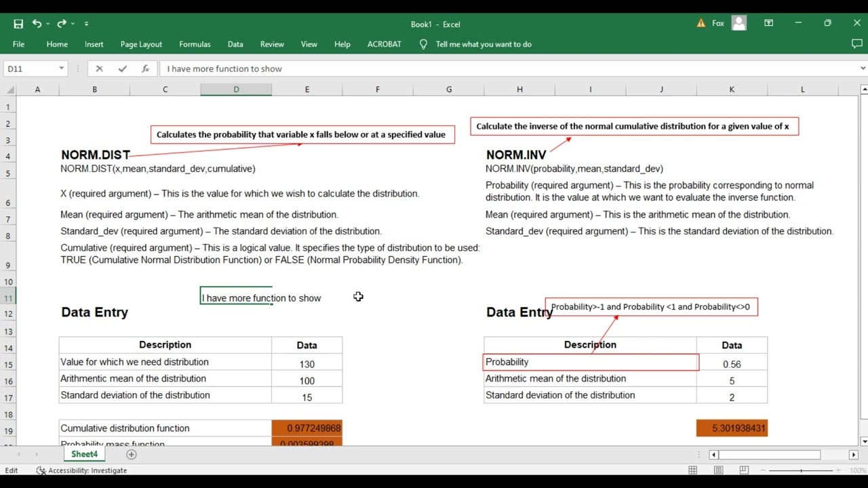
Task: Cancel the cell entry with X icon
Action: (99, 68)
